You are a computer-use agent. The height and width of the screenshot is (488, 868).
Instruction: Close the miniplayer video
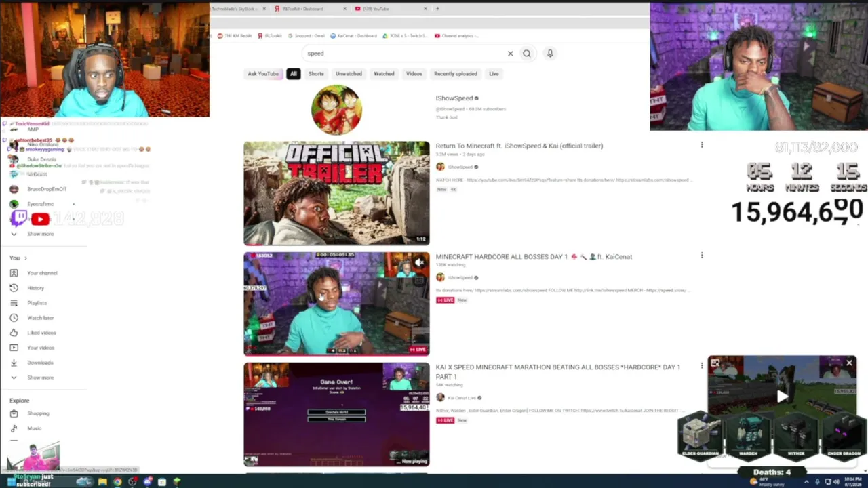(x=849, y=363)
